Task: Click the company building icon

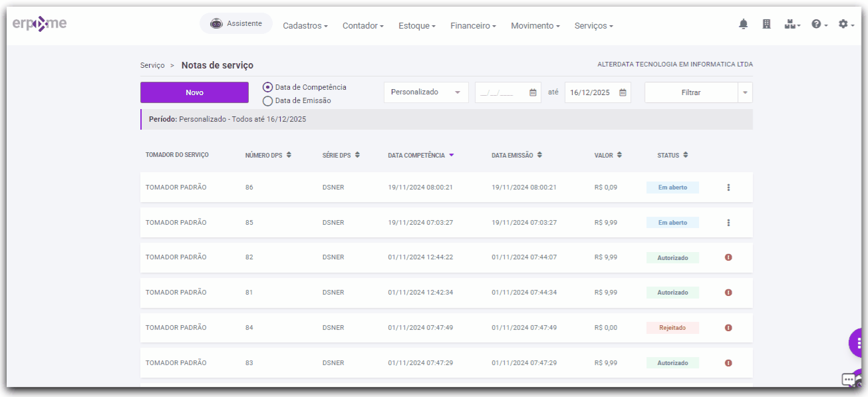Action: [766, 24]
